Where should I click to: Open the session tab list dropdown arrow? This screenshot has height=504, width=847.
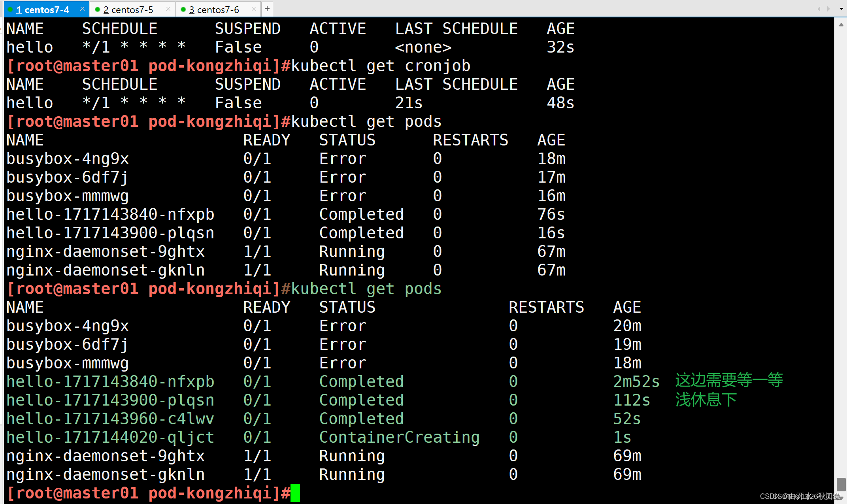(841, 9)
